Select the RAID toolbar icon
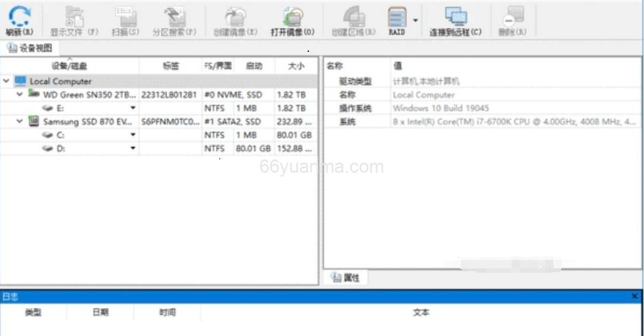This screenshot has height=336, width=644. click(x=397, y=17)
